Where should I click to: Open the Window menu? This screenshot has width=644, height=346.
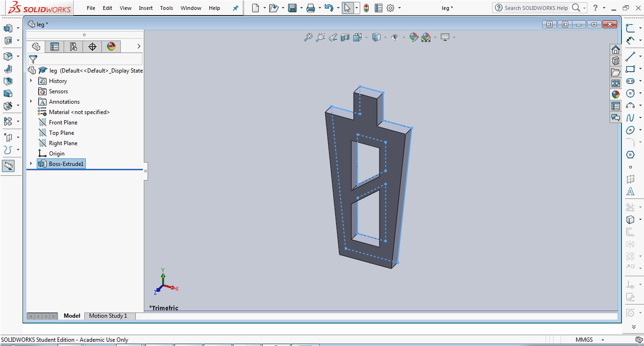(191, 8)
